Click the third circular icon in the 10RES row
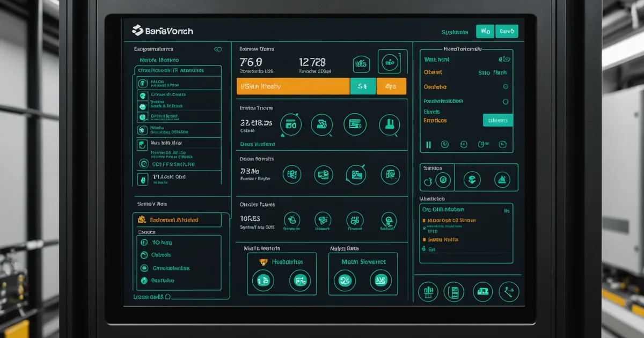 click(355, 219)
